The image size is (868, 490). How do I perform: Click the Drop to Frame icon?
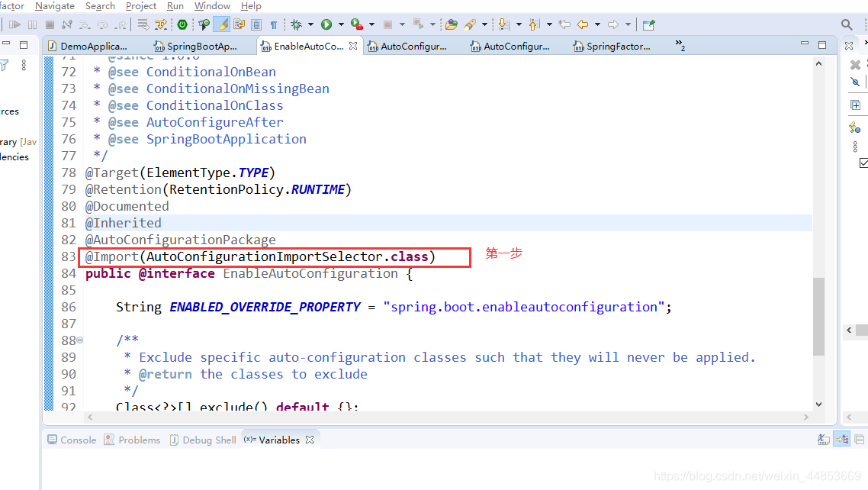pos(143,24)
